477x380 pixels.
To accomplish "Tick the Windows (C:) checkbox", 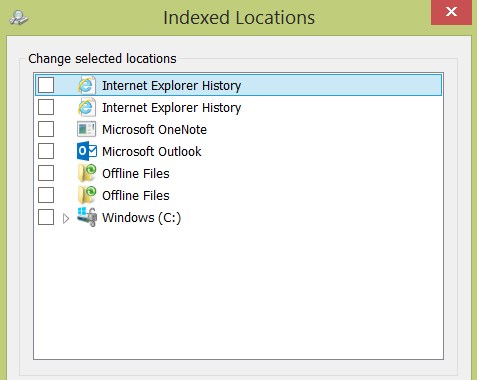I will 46,217.
